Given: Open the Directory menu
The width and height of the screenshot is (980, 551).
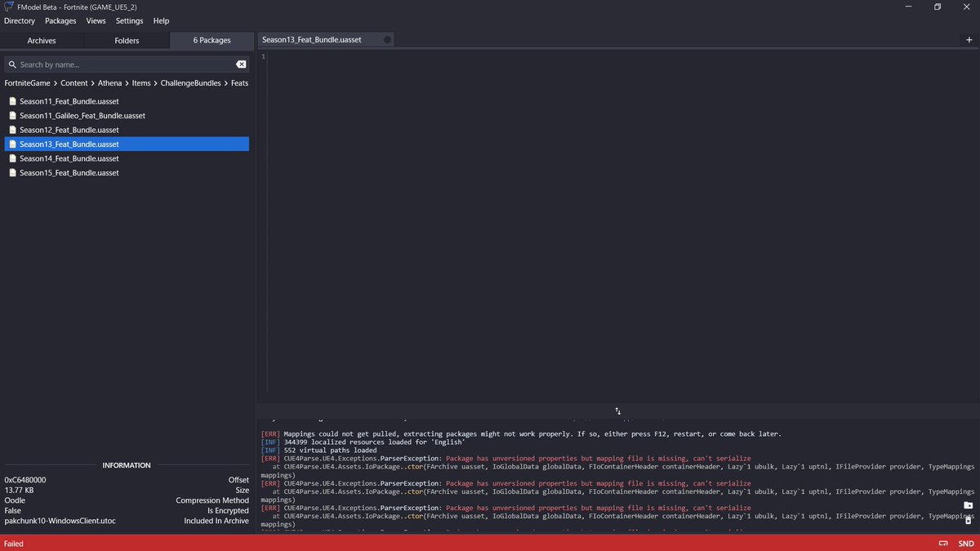Looking at the screenshot, I should 20,20.
